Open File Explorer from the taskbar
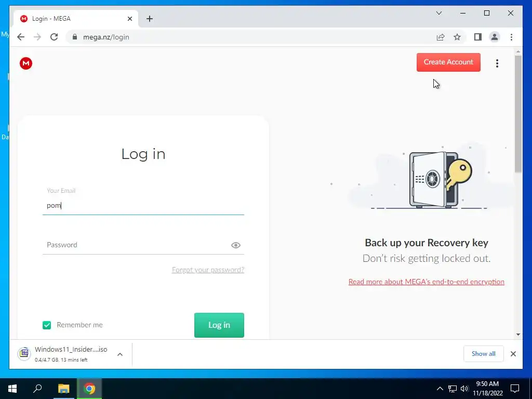This screenshot has width=532, height=399. pyautogui.click(x=63, y=389)
